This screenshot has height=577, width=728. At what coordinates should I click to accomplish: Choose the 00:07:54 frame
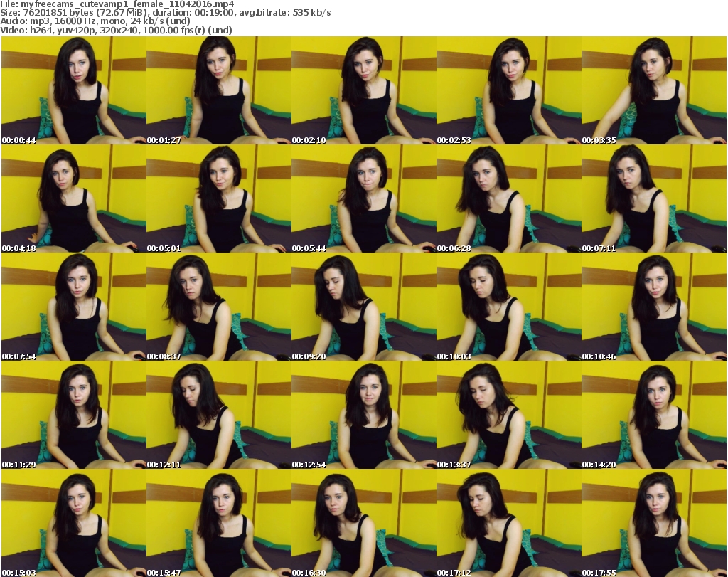(73, 307)
